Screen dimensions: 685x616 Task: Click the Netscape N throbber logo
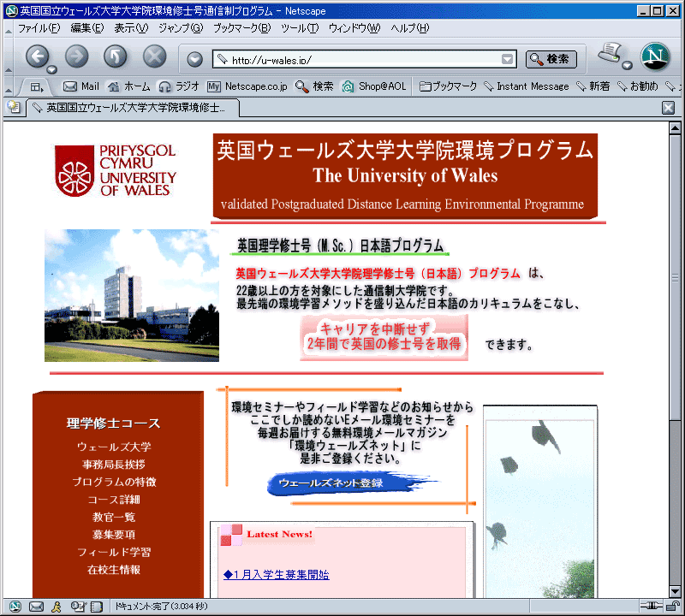(655, 56)
